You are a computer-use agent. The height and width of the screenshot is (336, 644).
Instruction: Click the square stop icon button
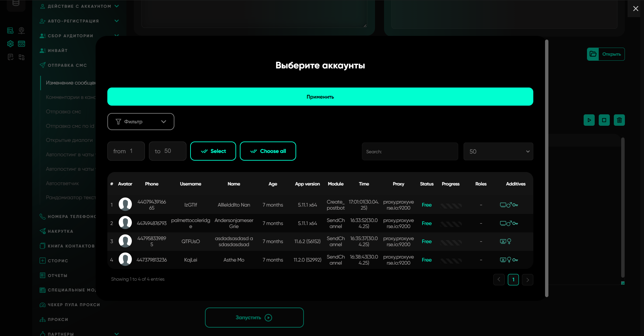[604, 120]
